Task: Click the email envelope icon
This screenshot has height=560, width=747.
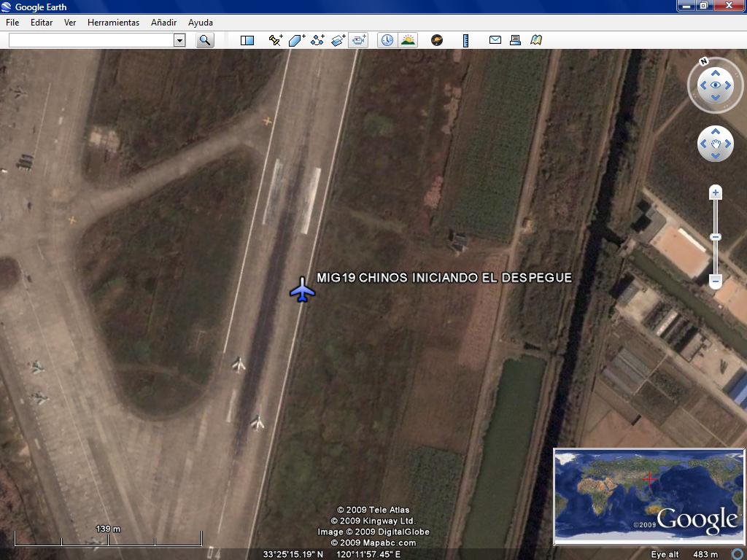Action: point(495,40)
